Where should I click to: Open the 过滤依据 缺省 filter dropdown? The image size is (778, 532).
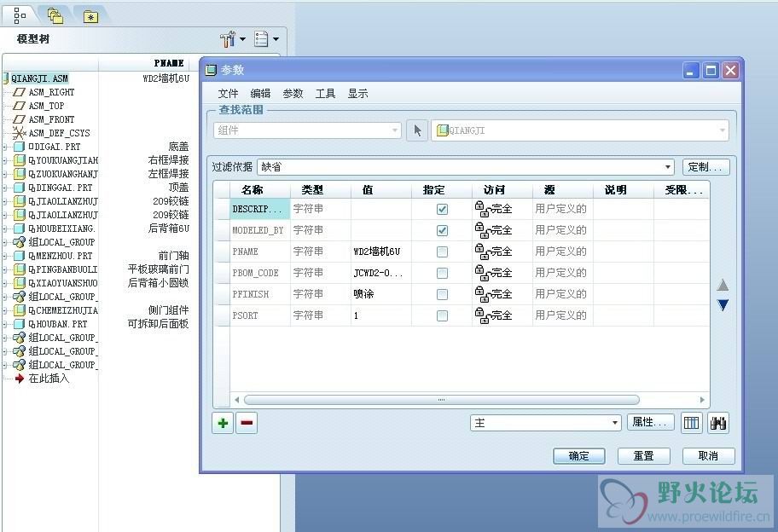[x=466, y=166]
